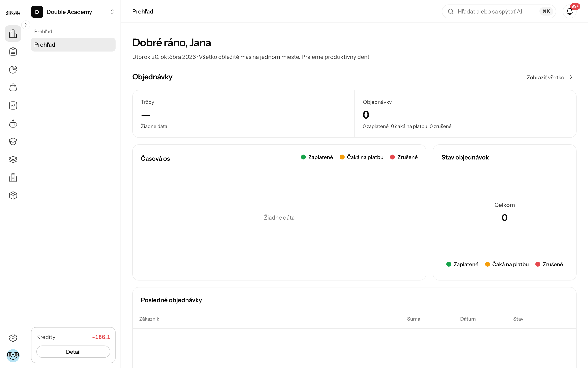Click the Detail button under Kredity
The image size is (588, 368).
pos(73,352)
